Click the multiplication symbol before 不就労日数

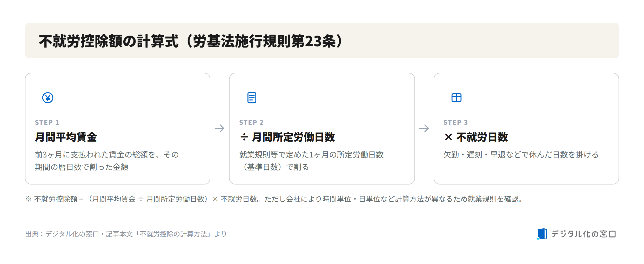[448, 137]
